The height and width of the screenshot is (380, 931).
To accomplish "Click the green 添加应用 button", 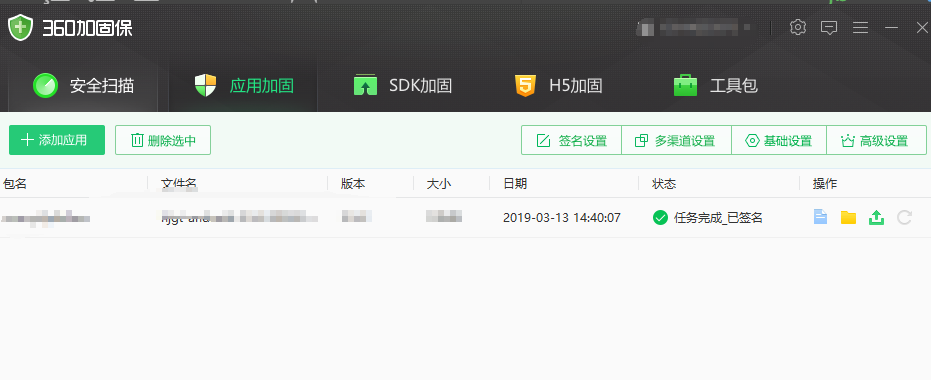I will [x=57, y=140].
